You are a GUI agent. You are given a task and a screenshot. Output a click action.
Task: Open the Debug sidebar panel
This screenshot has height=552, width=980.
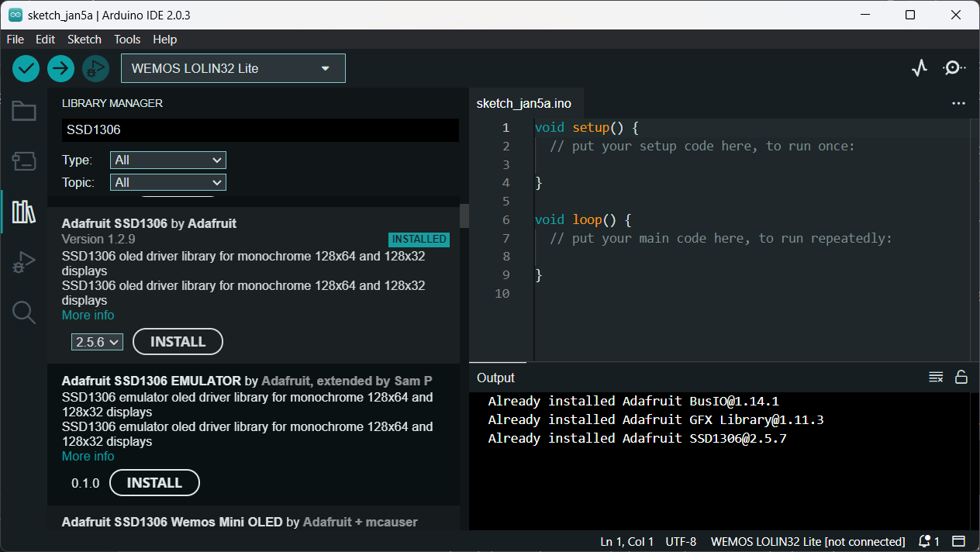(24, 263)
